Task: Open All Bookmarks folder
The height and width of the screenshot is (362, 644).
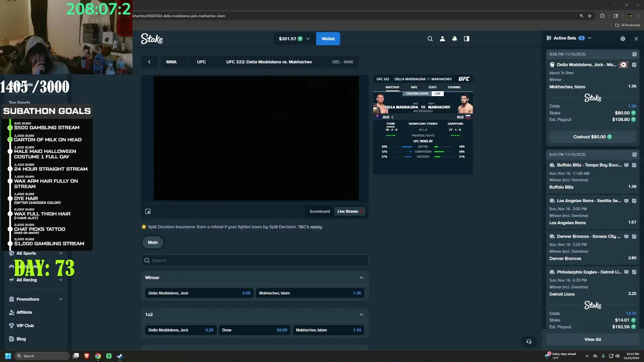Action: click(628, 25)
